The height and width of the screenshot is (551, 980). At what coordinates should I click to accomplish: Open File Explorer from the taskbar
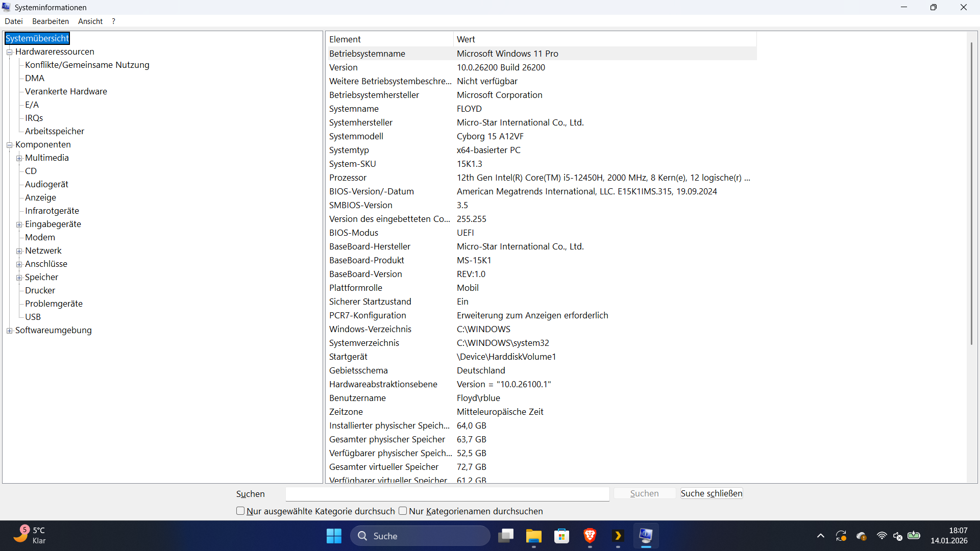click(x=533, y=536)
